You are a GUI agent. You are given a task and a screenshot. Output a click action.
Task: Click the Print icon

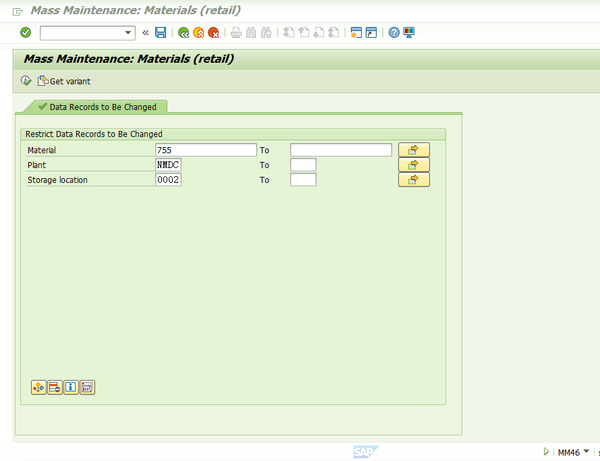[x=236, y=33]
